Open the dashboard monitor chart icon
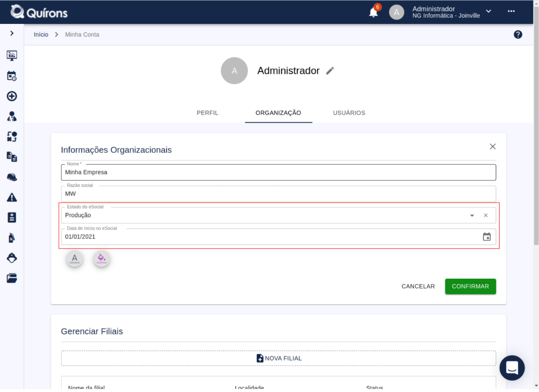 click(12, 55)
